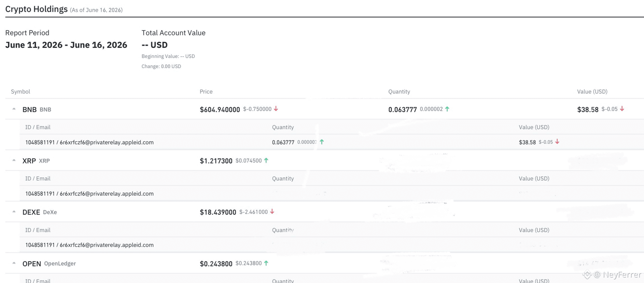Click "Value (USD)" sub-header under DEXE
644x283 pixels.
(x=534, y=230)
